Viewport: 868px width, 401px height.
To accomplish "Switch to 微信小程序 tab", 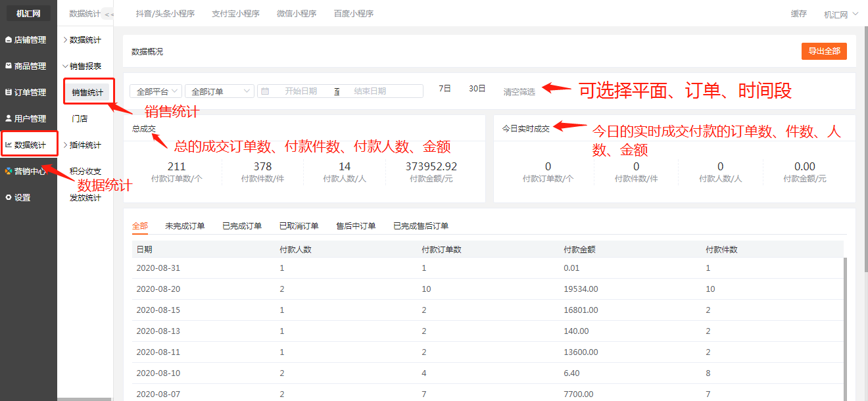I will coord(297,13).
